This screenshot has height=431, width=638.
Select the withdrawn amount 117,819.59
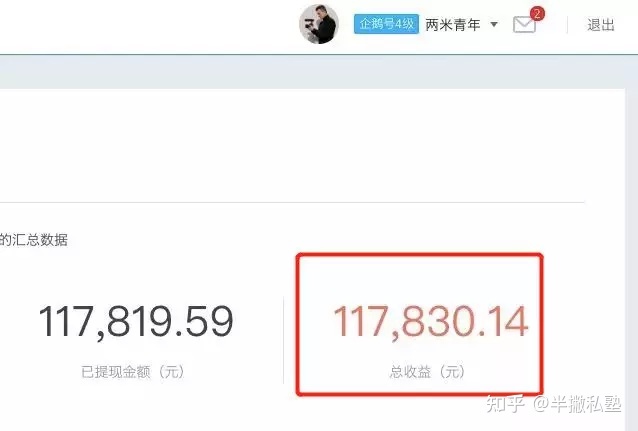coord(136,322)
